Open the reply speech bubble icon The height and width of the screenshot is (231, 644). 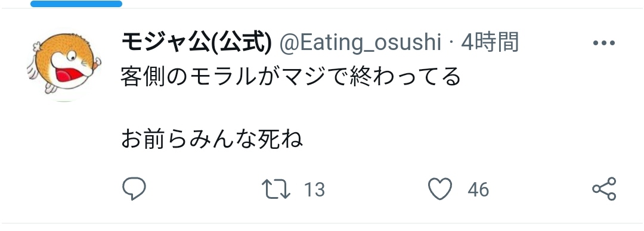tap(134, 189)
